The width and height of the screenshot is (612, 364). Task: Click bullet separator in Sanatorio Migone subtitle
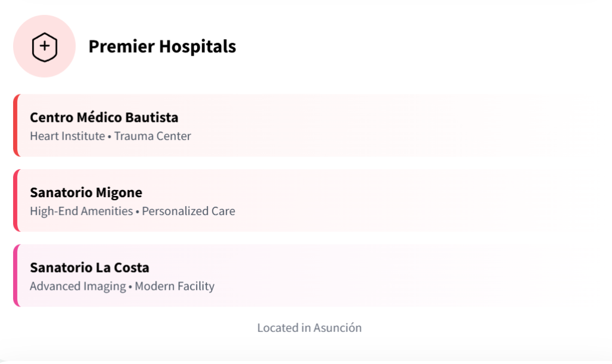(137, 212)
